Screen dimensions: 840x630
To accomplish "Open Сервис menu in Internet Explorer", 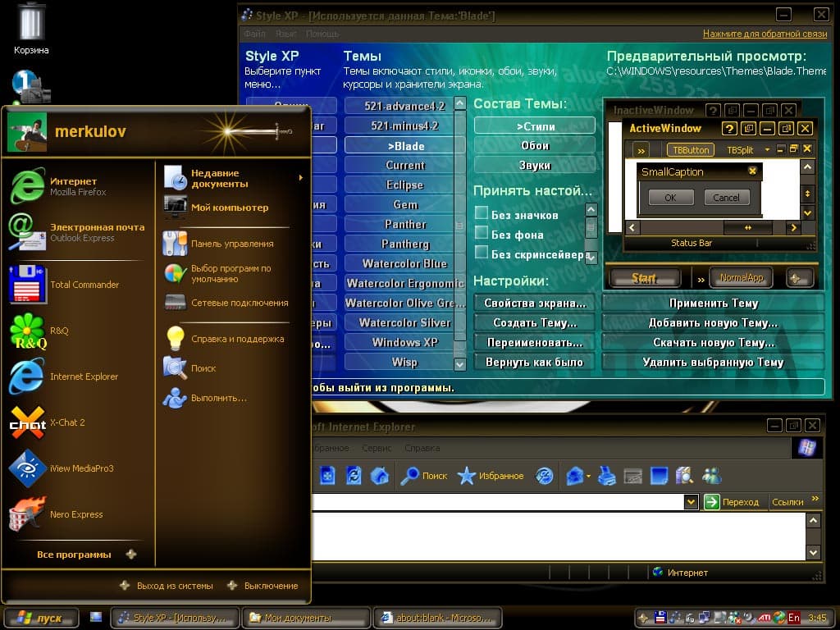I will tap(377, 448).
